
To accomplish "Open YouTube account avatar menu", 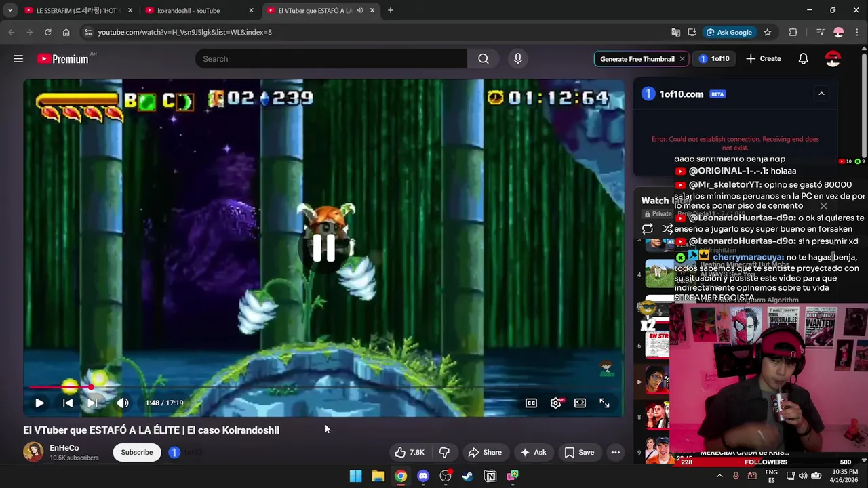I will point(833,59).
